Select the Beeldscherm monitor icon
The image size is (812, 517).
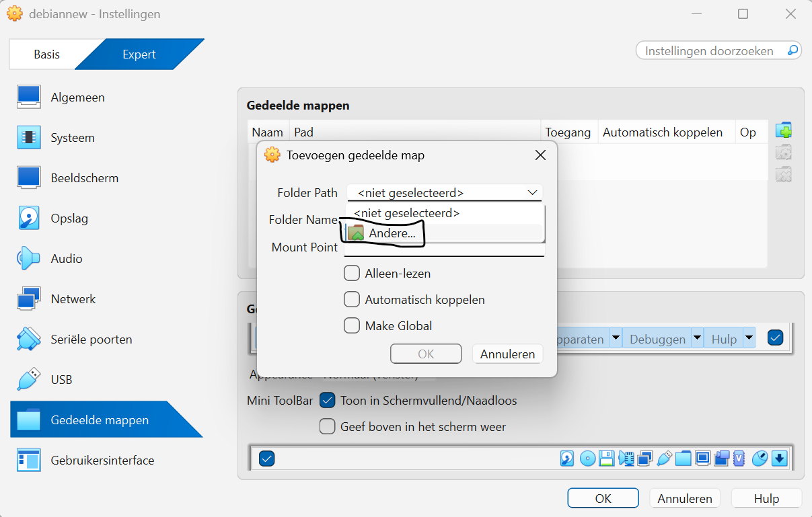[x=29, y=178]
